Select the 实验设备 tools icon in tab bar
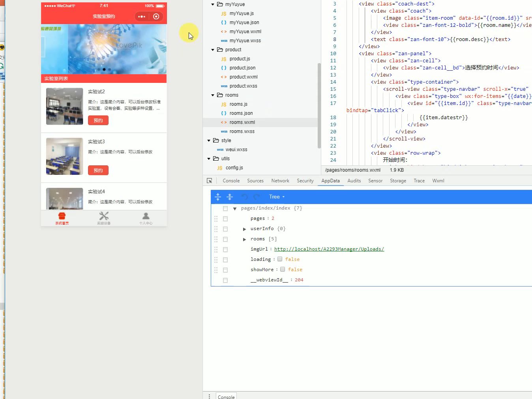This screenshot has width=532, height=399. tap(103, 215)
